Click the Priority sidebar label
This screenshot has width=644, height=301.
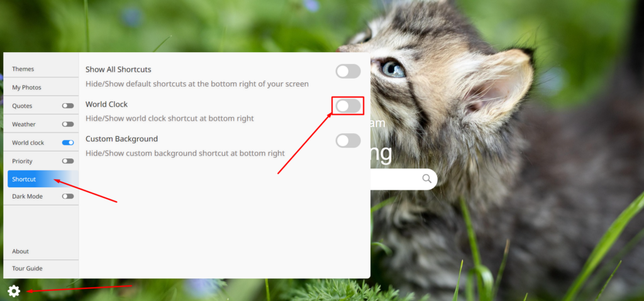pos(22,161)
